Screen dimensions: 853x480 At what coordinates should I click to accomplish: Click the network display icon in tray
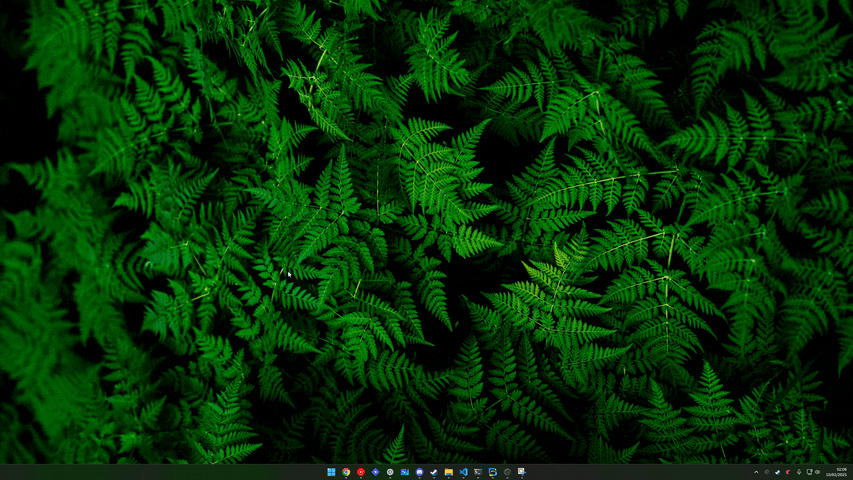pos(809,472)
